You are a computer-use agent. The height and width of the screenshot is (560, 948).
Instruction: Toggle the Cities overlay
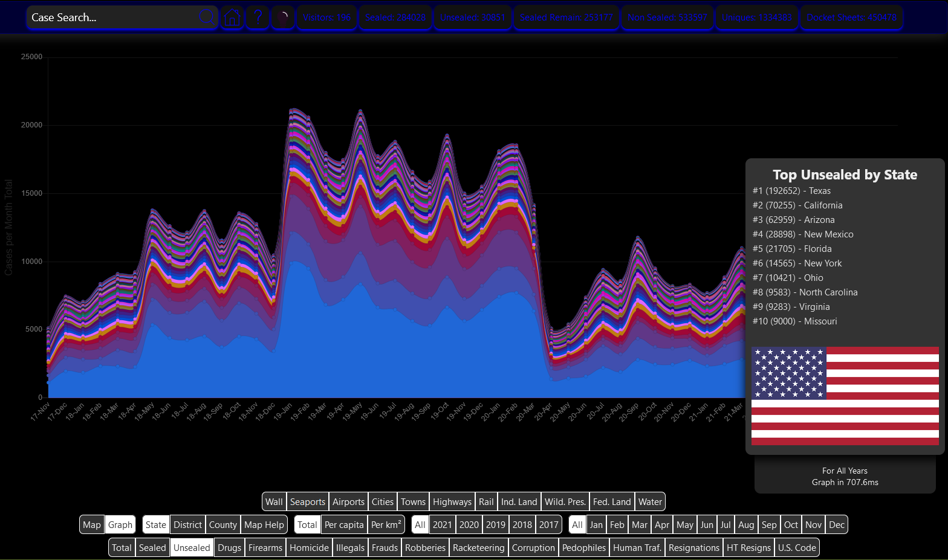(383, 501)
